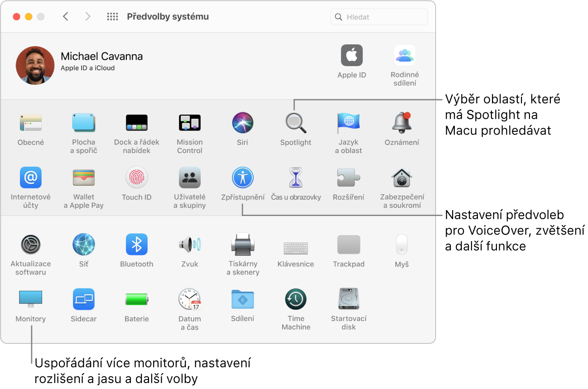Open Mission Control preferences
This screenshot has height=389, width=588.
coord(190,123)
